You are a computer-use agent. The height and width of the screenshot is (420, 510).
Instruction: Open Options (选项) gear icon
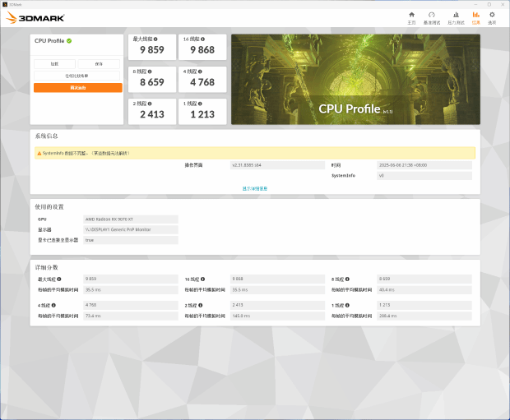pyautogui.click(x=492, y=15)
